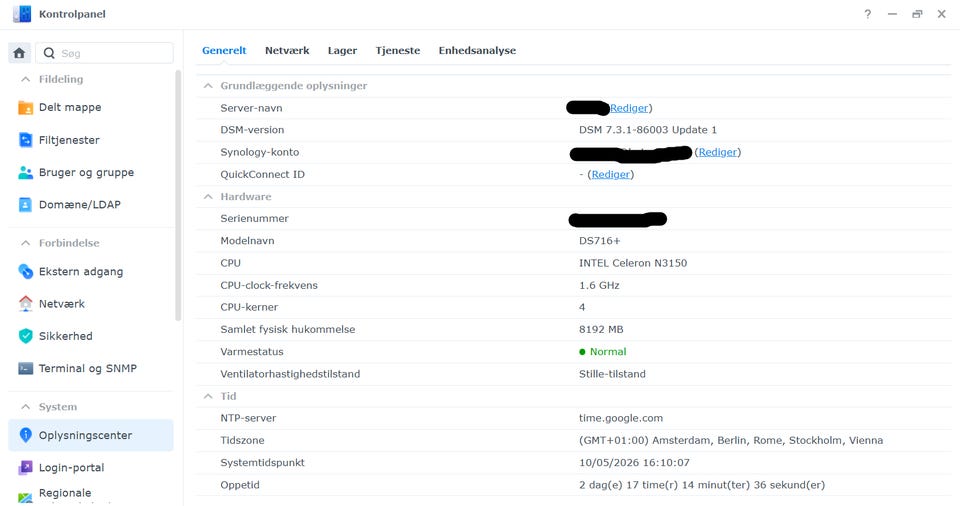The image size is (960, 506).
Task: Click the GMT+01:00 Amsterdam timezone value
Action: [x=731, y=440]
